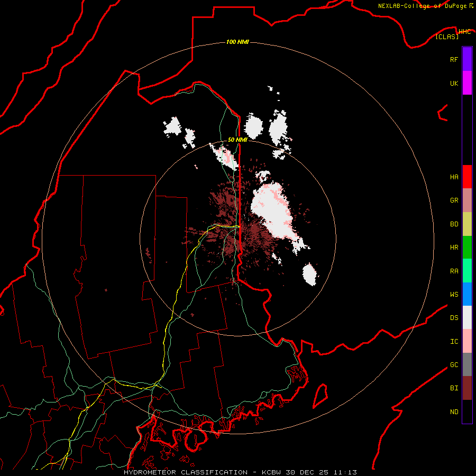Click the 50 NMI range ring label

(237, 140)
